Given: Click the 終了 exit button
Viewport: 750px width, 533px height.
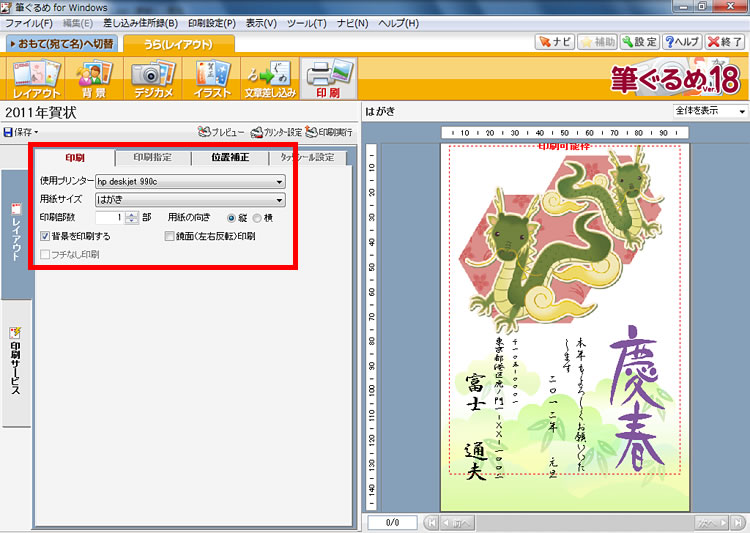Looking at the screenshot, I should (725, 42).
